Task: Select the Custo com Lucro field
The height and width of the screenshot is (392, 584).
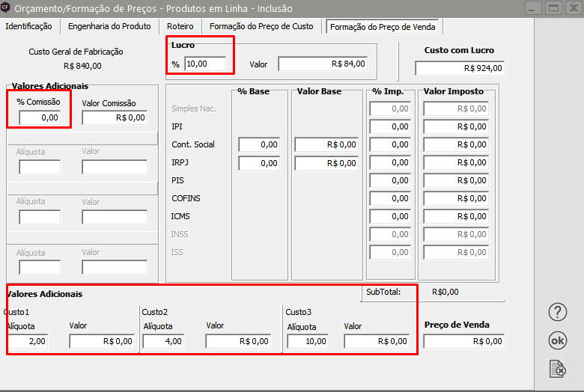Action: (460, 68)
